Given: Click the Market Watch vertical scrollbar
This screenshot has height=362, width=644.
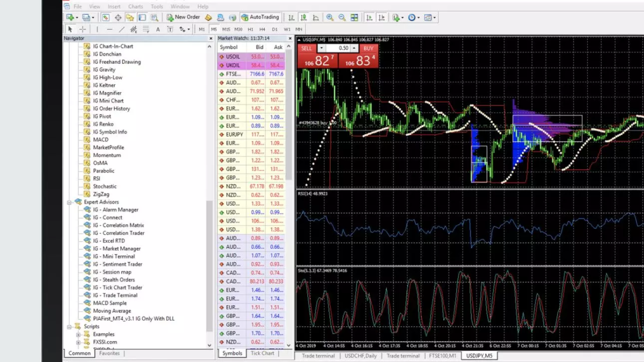Looking at the screenshot, I should pyautogui.click(x=289, y=115).
